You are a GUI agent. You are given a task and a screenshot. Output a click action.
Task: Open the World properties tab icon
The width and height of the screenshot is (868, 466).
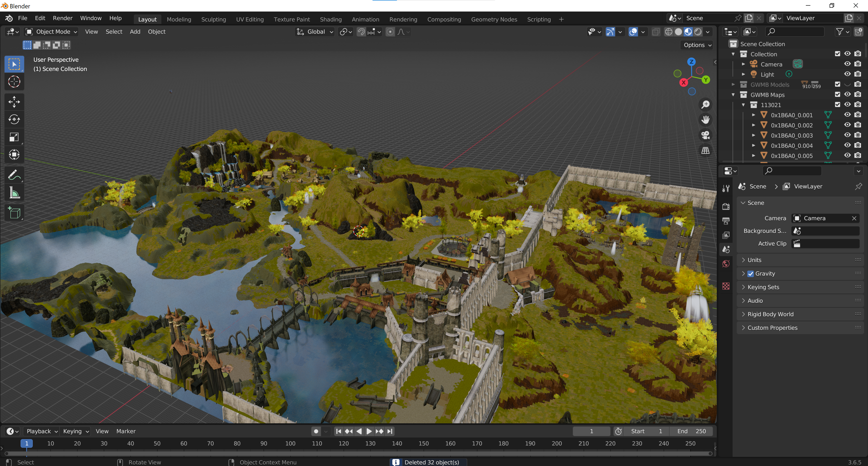click(726, 264)
